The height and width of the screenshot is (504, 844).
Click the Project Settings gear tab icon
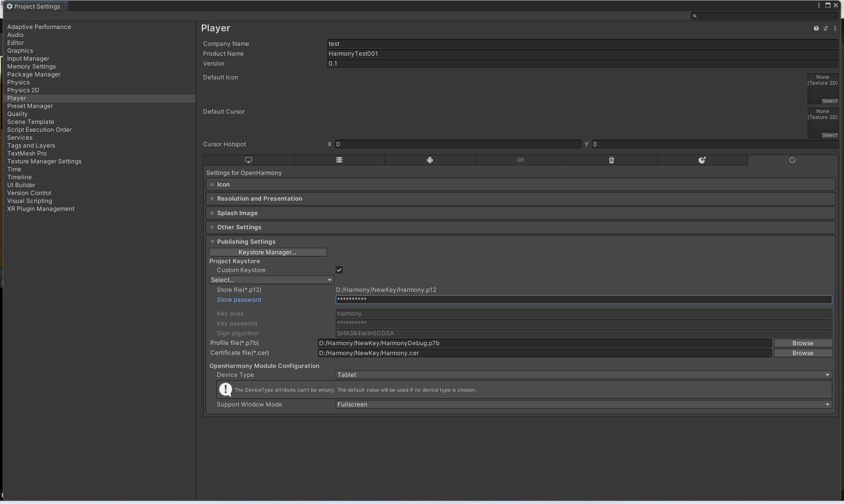pyautogui.click(x=10, y=7)
